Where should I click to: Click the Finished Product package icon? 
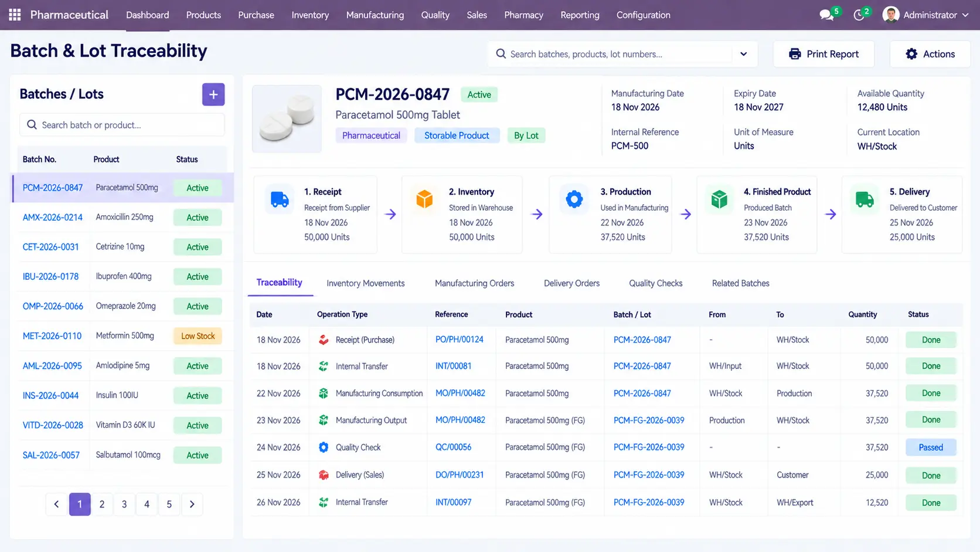click(719, 199)
